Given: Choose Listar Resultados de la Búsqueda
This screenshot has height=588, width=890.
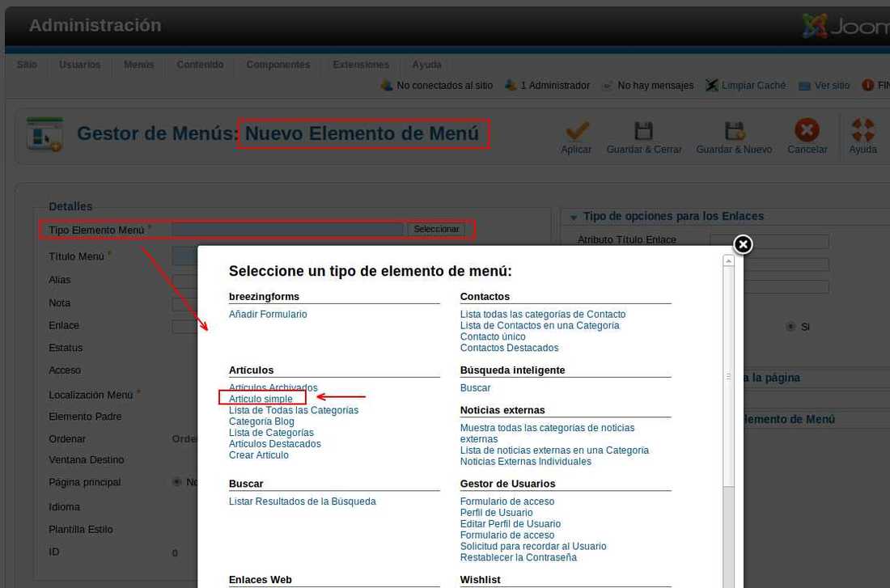Looking at the screenshot, I should click(302, 501).
